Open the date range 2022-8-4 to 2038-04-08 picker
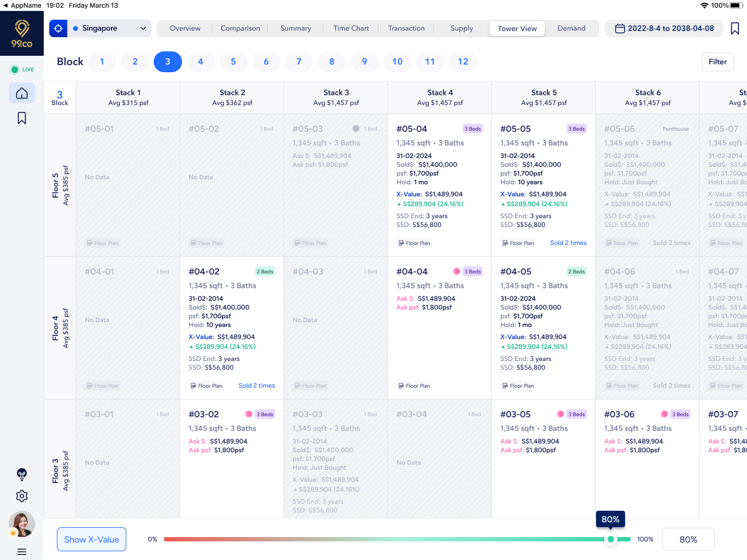 click(664, 28)
